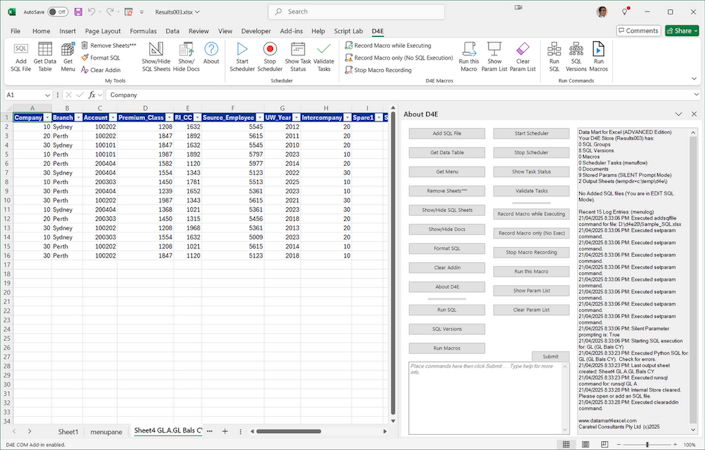This screenshot has height=450, width=705.
Task: Click the Share button
Action: coord(682,31)
